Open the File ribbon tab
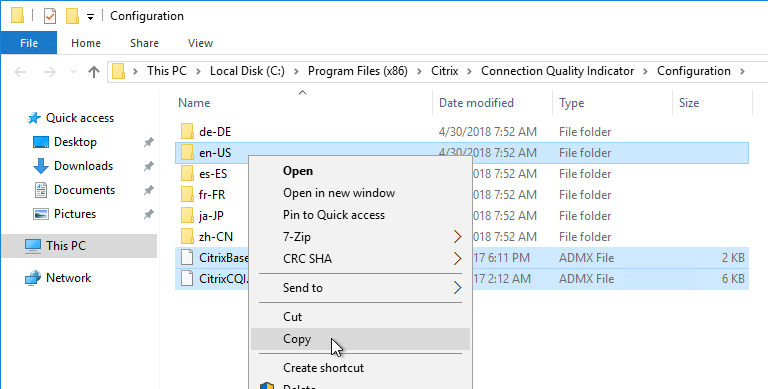Viewport: 768px width, 389px height. point(29,43)
